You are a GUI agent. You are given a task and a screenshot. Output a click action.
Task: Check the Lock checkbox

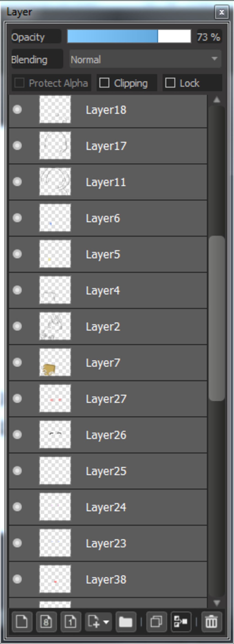[x=170, y=83]
